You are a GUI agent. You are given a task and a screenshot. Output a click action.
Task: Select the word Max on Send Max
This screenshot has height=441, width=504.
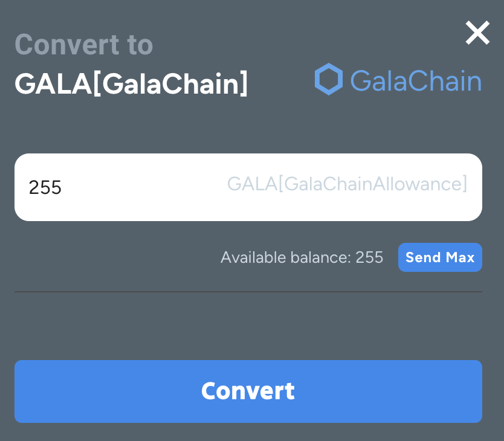point(460,257)
